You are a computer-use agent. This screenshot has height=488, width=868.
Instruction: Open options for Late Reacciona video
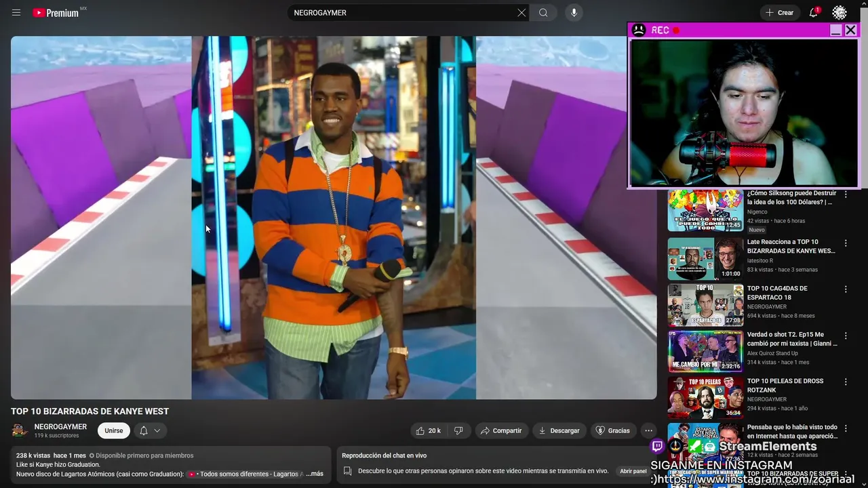[x=846, y=243]
